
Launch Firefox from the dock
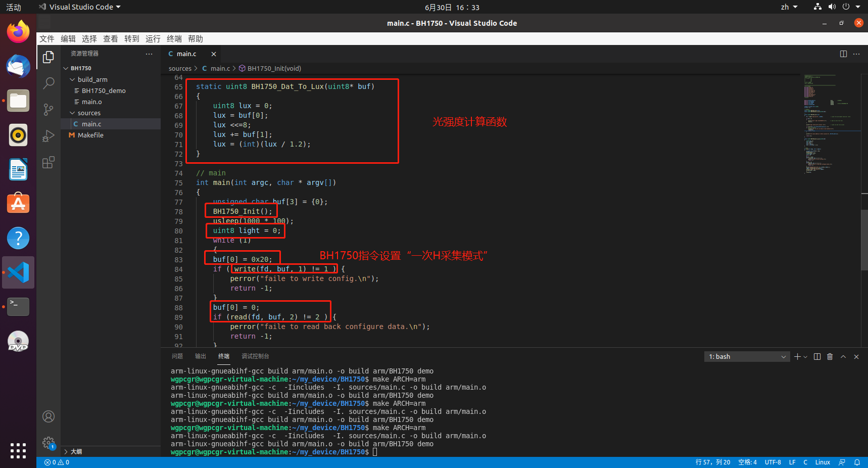click(18, 32)
